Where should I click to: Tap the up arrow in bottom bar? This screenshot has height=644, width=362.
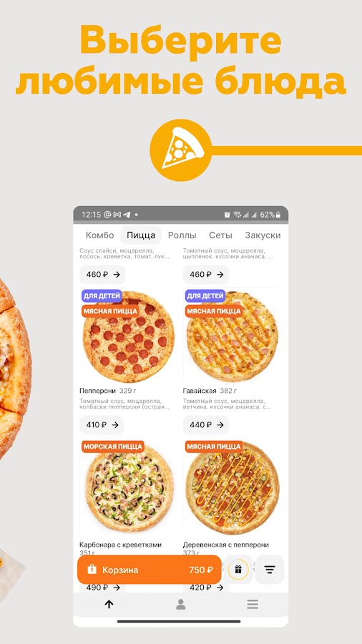(109, 604)
